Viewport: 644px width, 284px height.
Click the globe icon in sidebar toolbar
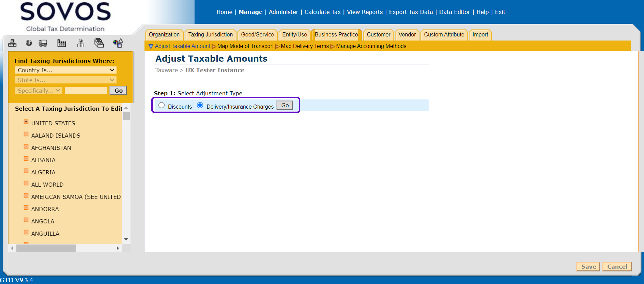[29, 43]
